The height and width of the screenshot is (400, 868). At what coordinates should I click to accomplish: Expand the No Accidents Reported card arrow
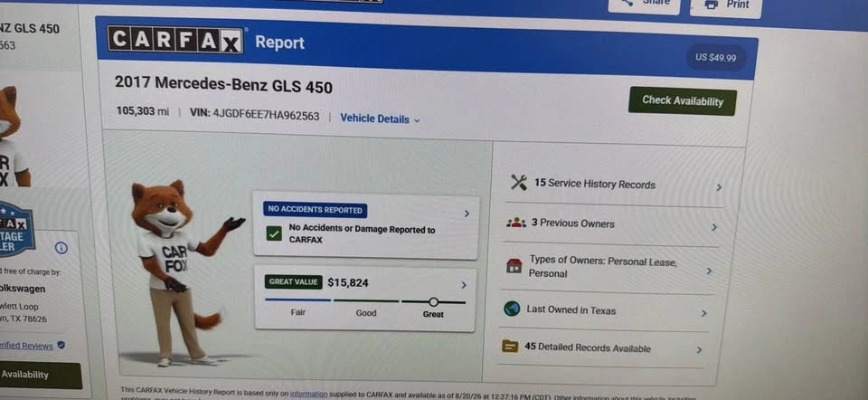pos(467,214)
